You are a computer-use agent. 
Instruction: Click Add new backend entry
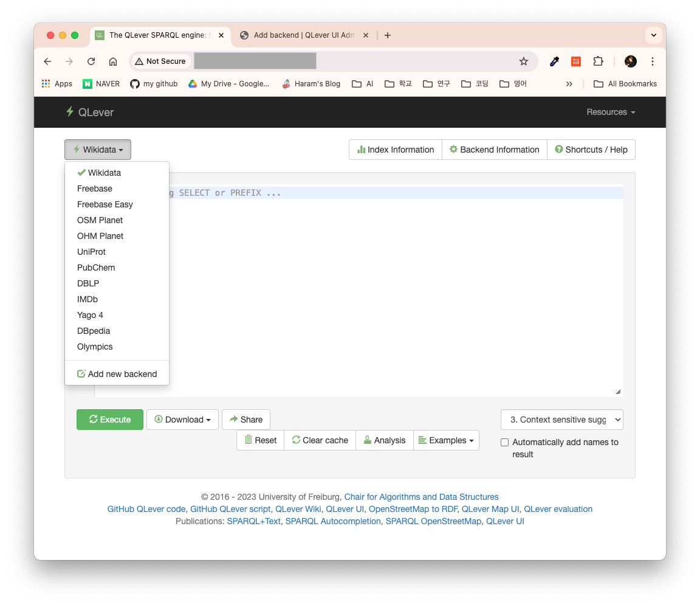(117, 373)
